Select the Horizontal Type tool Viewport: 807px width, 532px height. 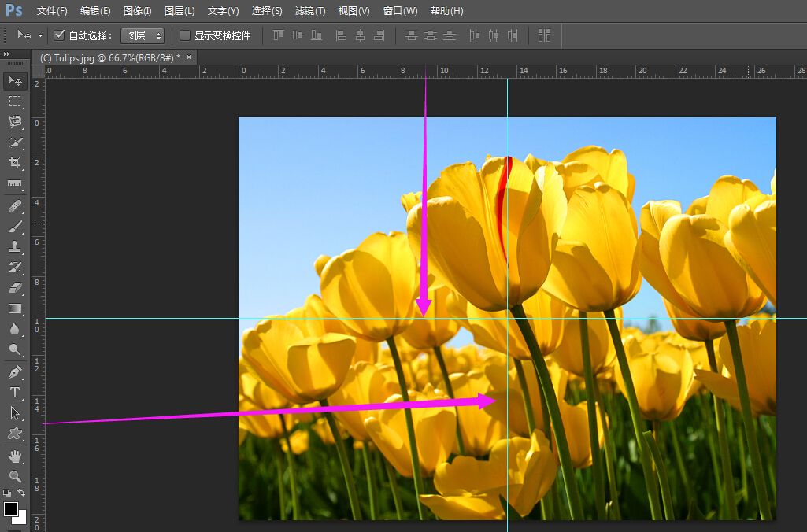15,393
